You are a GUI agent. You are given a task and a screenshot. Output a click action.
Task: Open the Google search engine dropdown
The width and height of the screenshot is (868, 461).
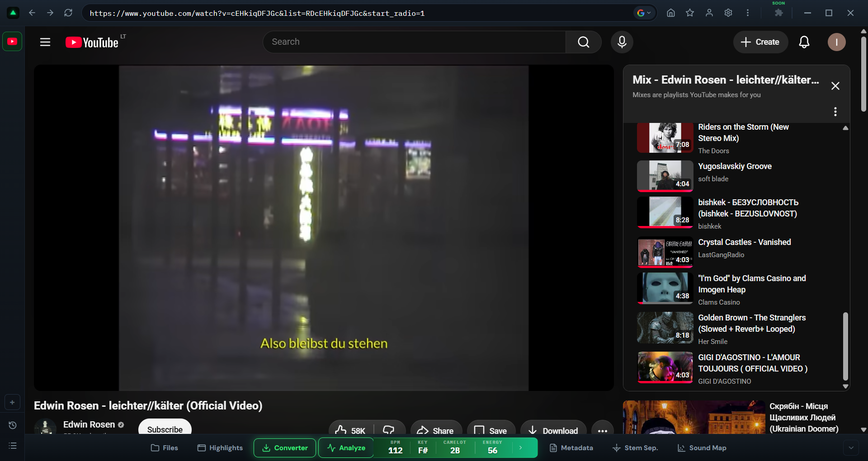(644, 13)
